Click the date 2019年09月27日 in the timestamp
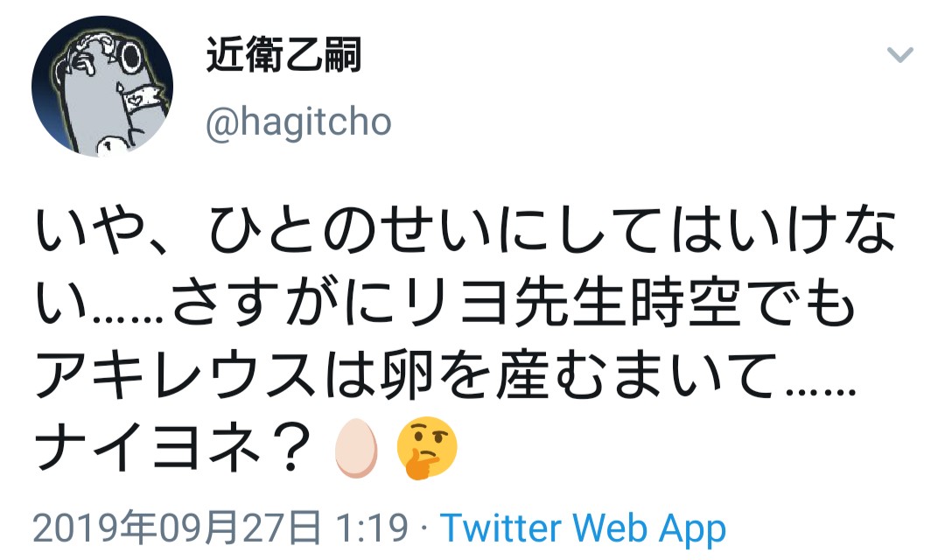Image resolution: width=945 pixels, height=560 pixels. [x=177, y=528]
